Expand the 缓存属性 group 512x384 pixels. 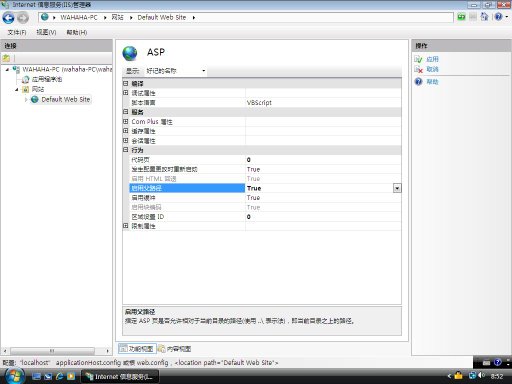pos(126,131)
